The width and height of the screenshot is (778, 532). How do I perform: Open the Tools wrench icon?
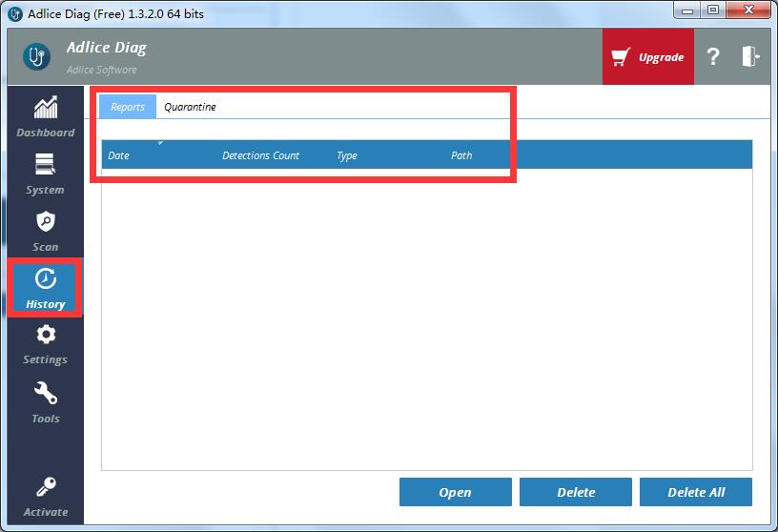click(46, 393)
